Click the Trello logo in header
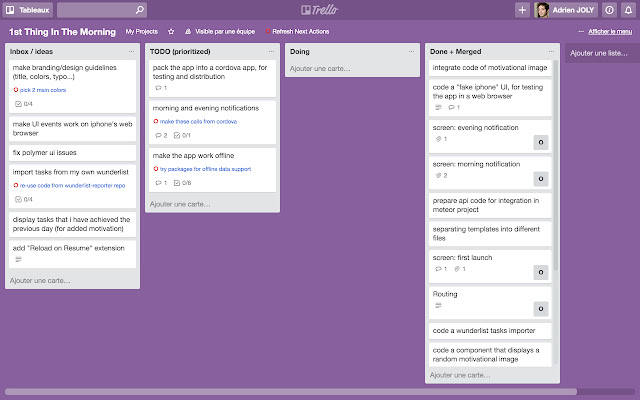The image size is (640, 400). tap(320, 10)
